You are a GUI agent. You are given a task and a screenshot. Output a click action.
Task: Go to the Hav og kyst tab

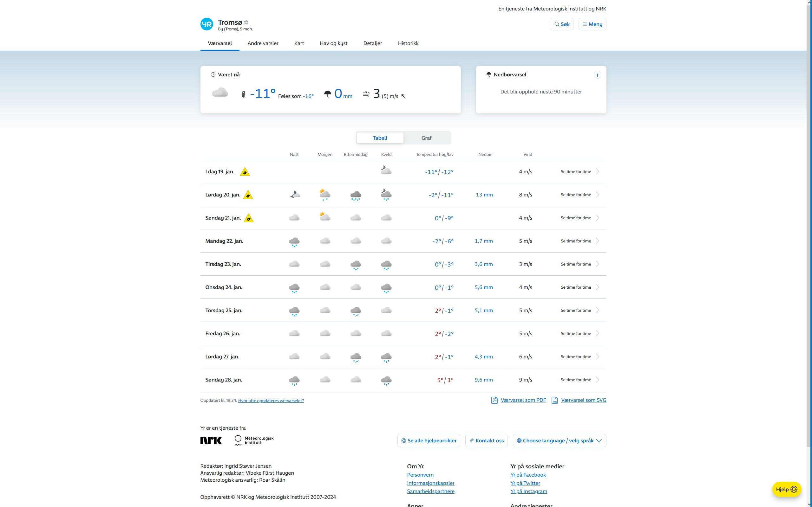tap(334, 43)
